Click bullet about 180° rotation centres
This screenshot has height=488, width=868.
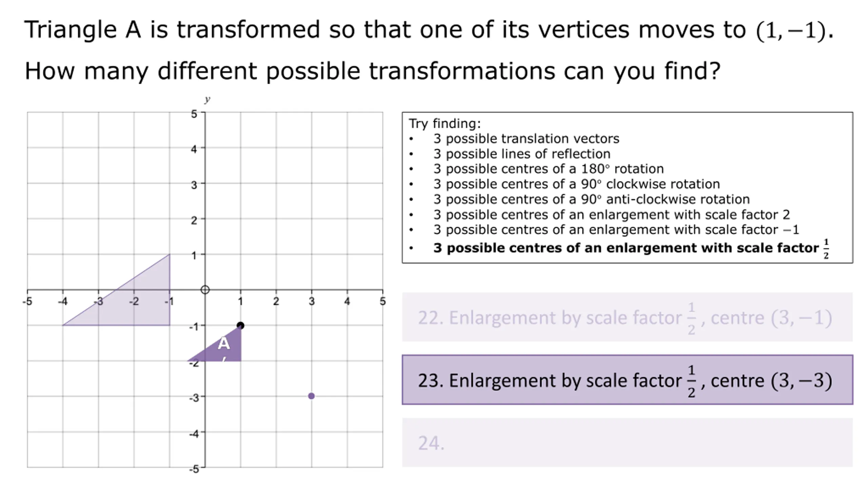pos(548,169)
